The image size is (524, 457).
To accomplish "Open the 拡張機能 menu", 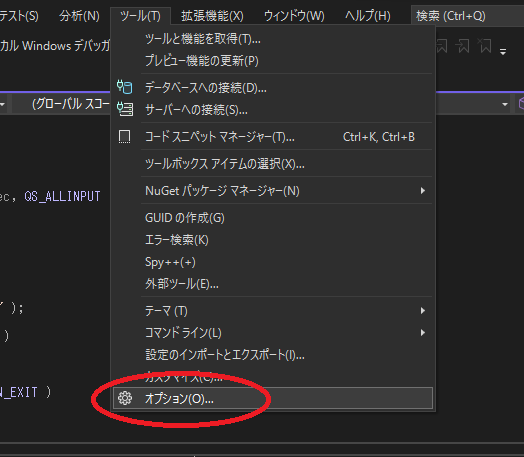I will tap(212, 16).
